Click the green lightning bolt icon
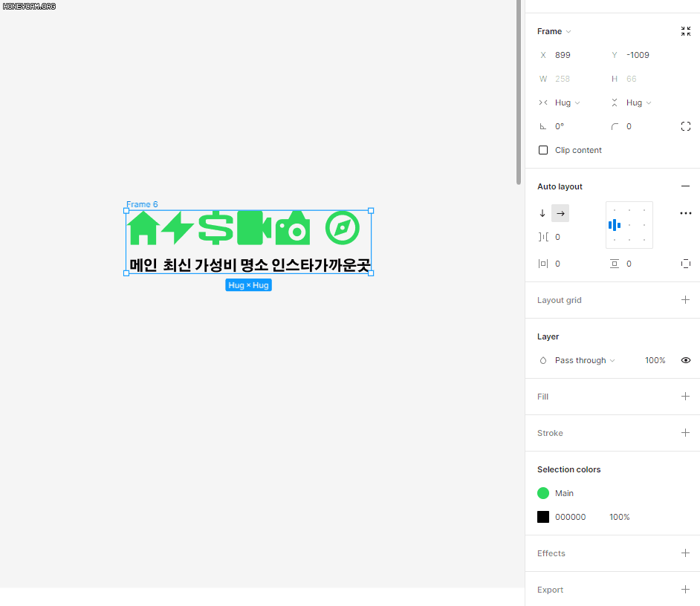This screenshot has width=700, height=606. click(178, 228)
